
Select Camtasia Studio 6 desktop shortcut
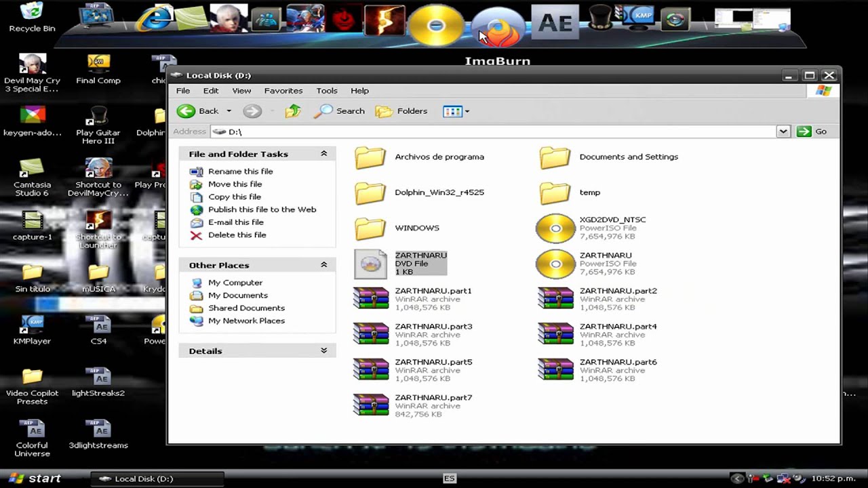pyautogui.click(x=32, y=178)
